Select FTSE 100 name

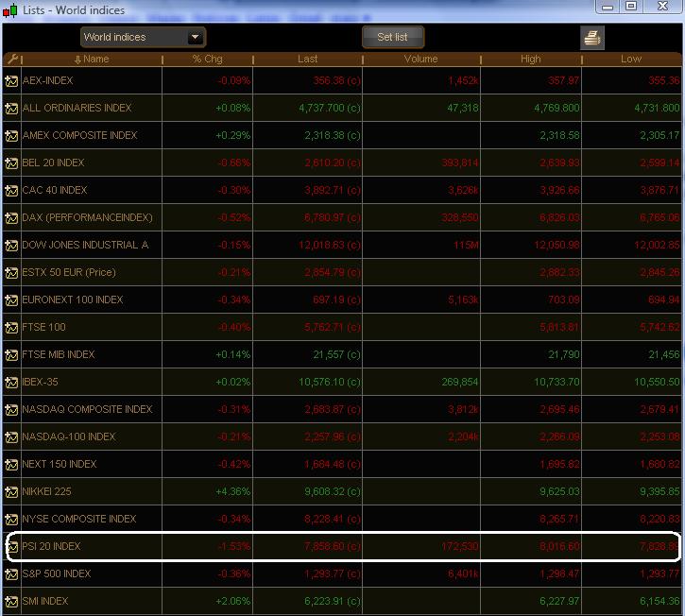click(43, 327)
